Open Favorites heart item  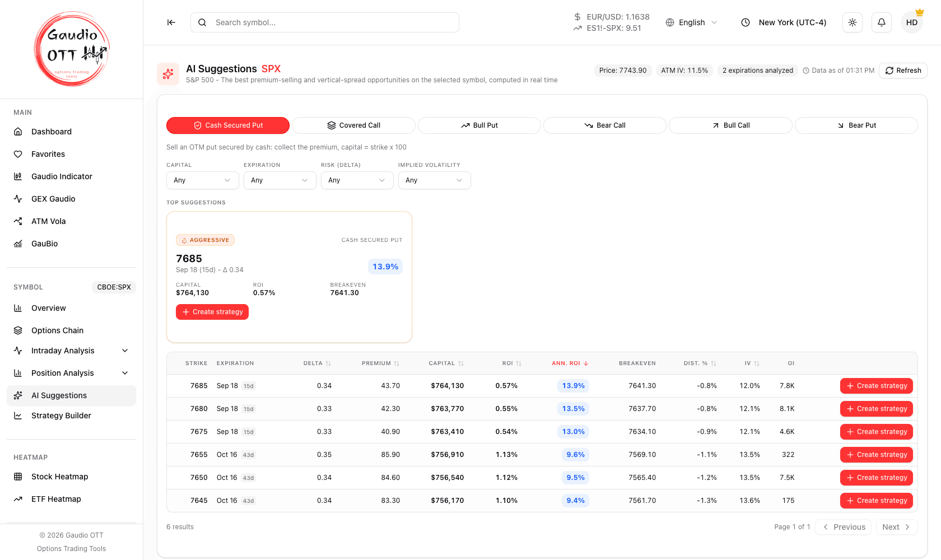71,154
